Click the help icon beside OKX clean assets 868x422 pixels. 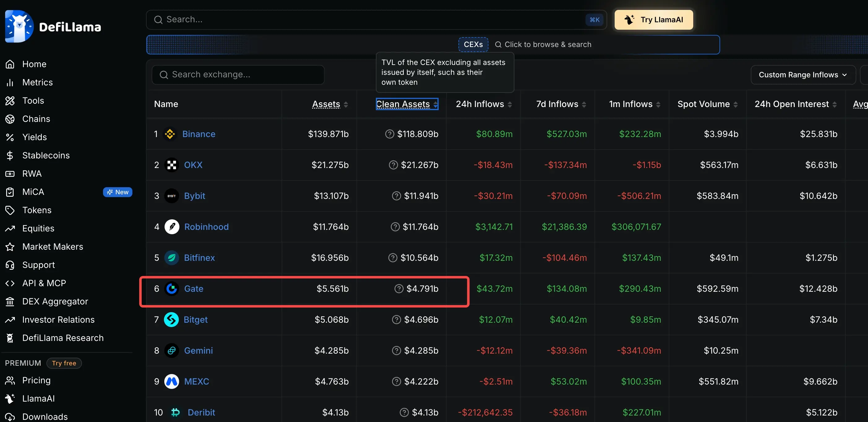pyautogui.click(x=393, y=165)
